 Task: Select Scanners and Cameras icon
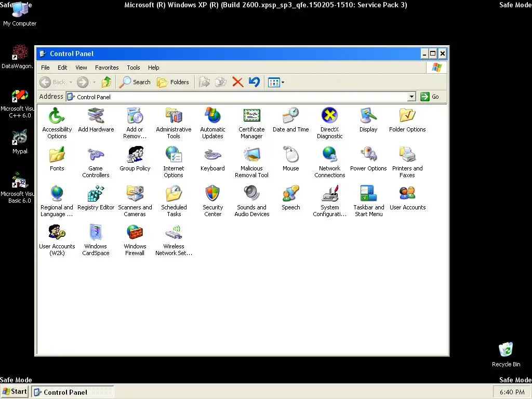(x=135, y=194)
